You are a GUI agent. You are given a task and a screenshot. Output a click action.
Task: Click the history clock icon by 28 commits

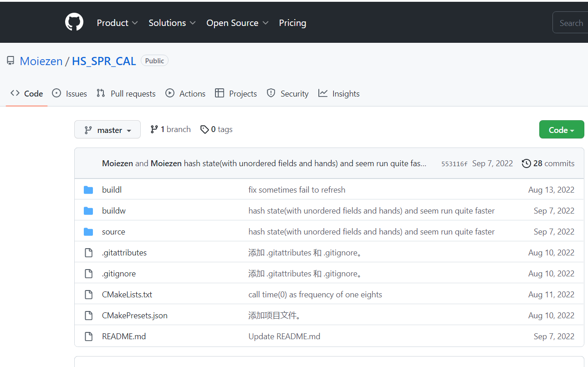pos(527,163)
